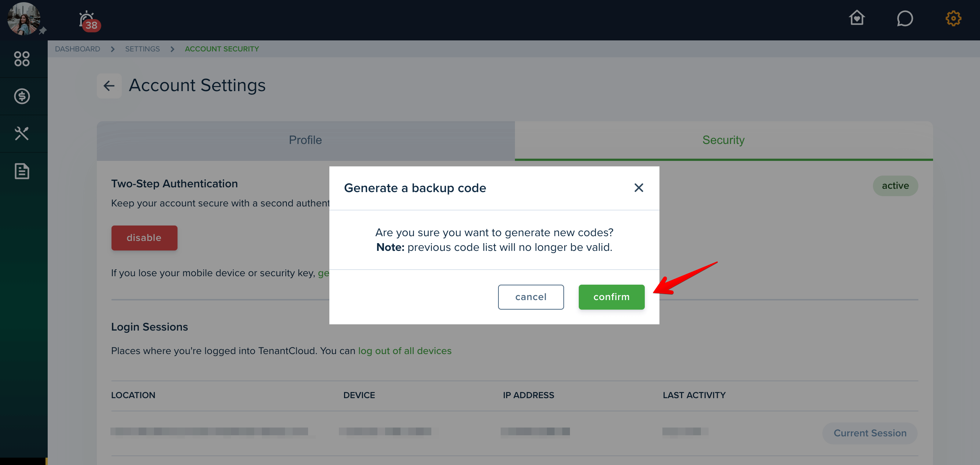Click the Current Session badge
The width and height of the screenshot is (980, 465).
[870, 433]
